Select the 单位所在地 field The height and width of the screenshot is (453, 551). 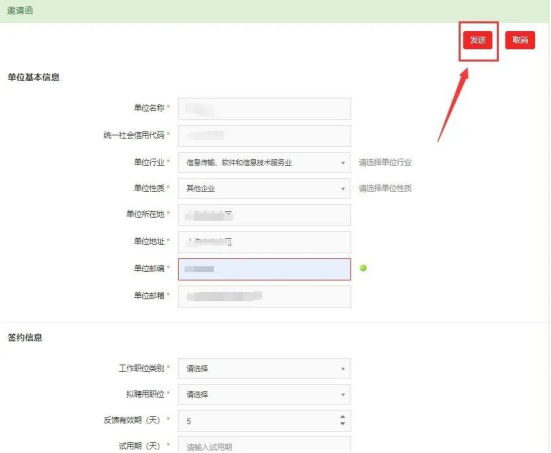tap(264, 215)
